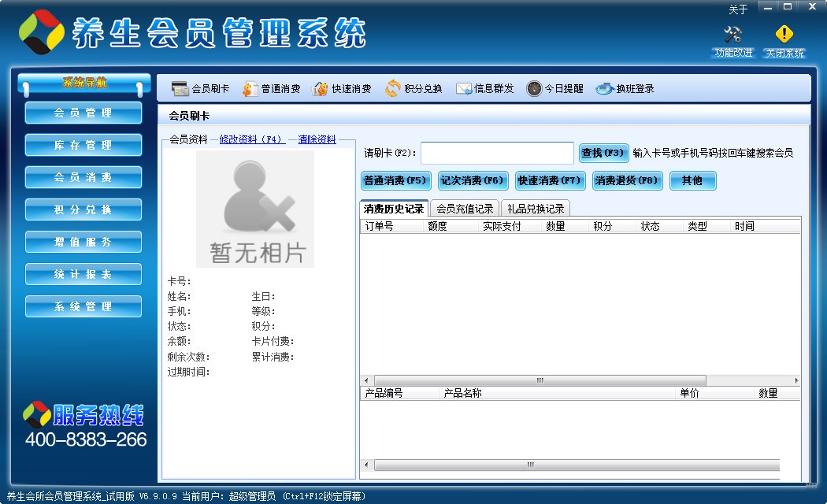827x504 pixels.
Task: Sort by 实际支付 column header
Action: tap(510, 226)
